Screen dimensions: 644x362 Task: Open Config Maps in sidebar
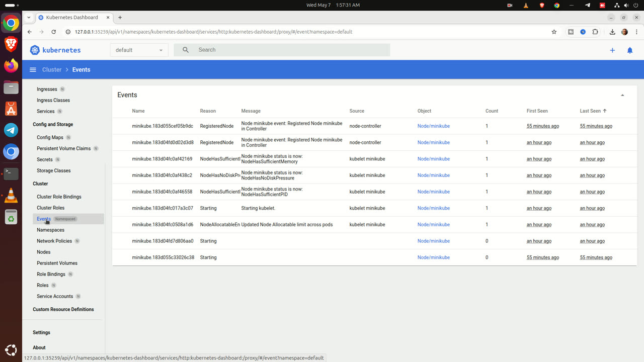[x=50, y=138]
